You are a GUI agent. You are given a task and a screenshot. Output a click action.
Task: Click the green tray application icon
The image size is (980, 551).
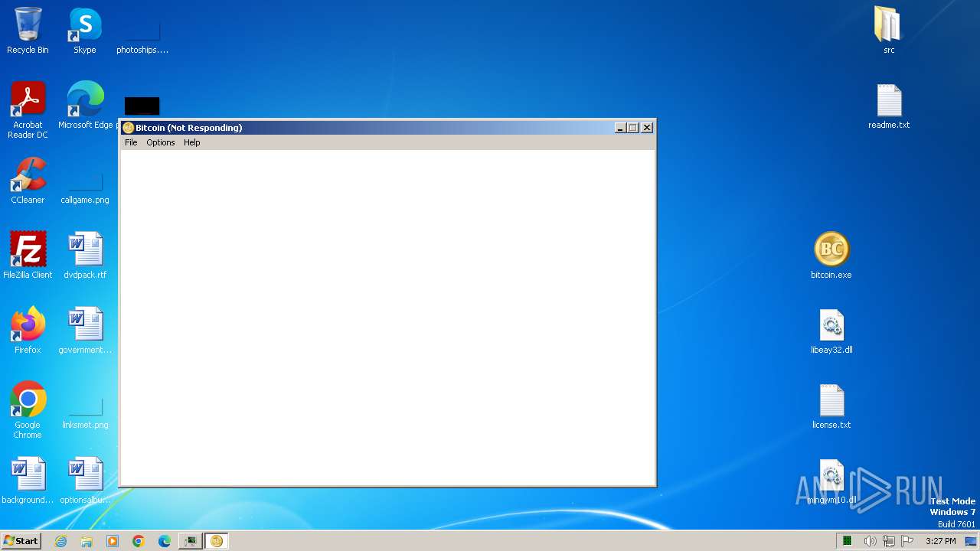pyautogui.click(x=848, y=541)
